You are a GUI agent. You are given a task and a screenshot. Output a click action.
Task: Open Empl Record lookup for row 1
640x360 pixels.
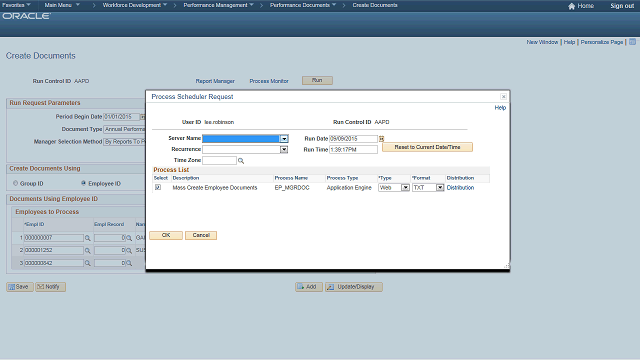pyautogui.click(x=129, y=238)
